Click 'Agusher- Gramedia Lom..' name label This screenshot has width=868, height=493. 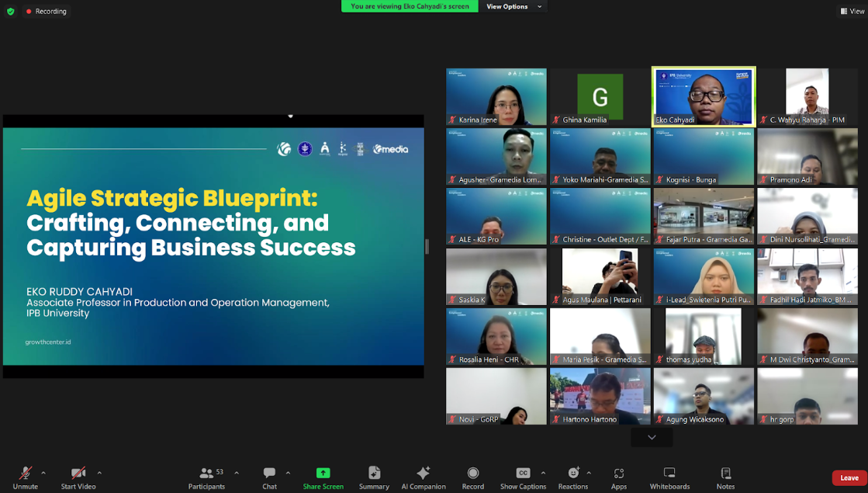500,179
